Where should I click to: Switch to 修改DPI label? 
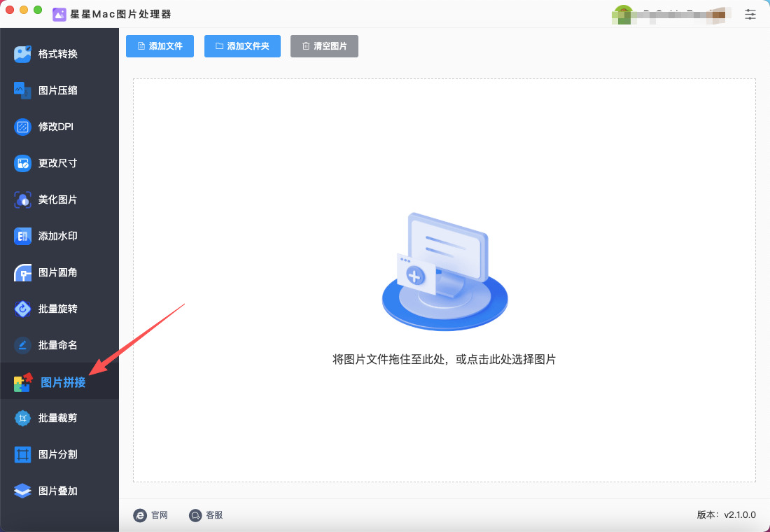pyautogui.click(x=56, y=127)
